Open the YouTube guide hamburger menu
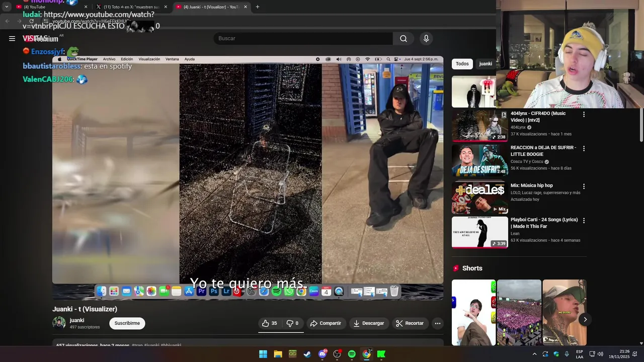The image size is (644, 362). click(x=12, y=38)
